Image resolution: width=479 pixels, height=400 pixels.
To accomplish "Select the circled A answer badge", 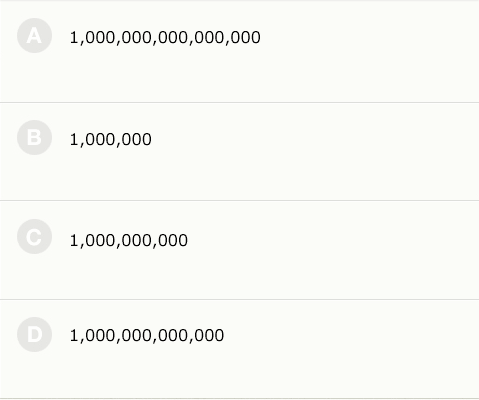I will click(34, 36).
